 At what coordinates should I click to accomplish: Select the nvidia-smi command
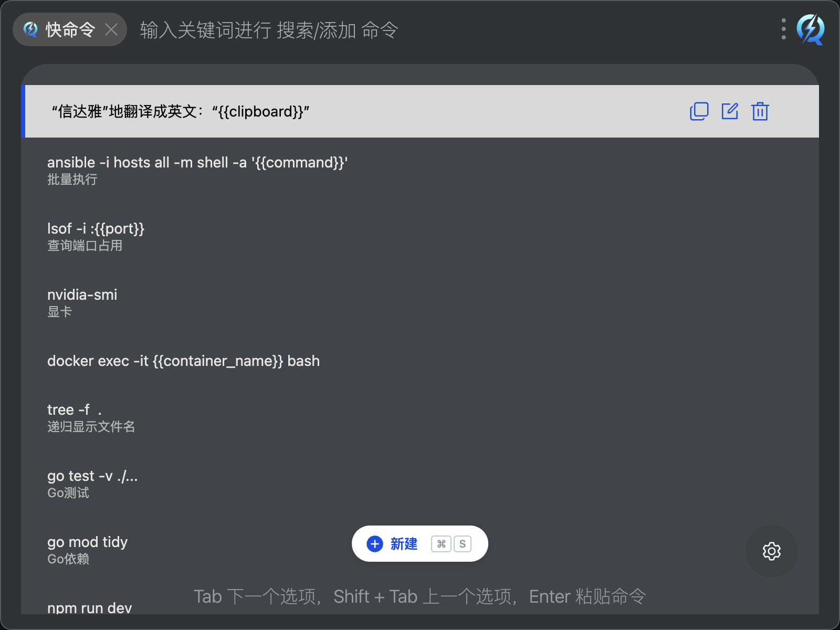[420, 303]
